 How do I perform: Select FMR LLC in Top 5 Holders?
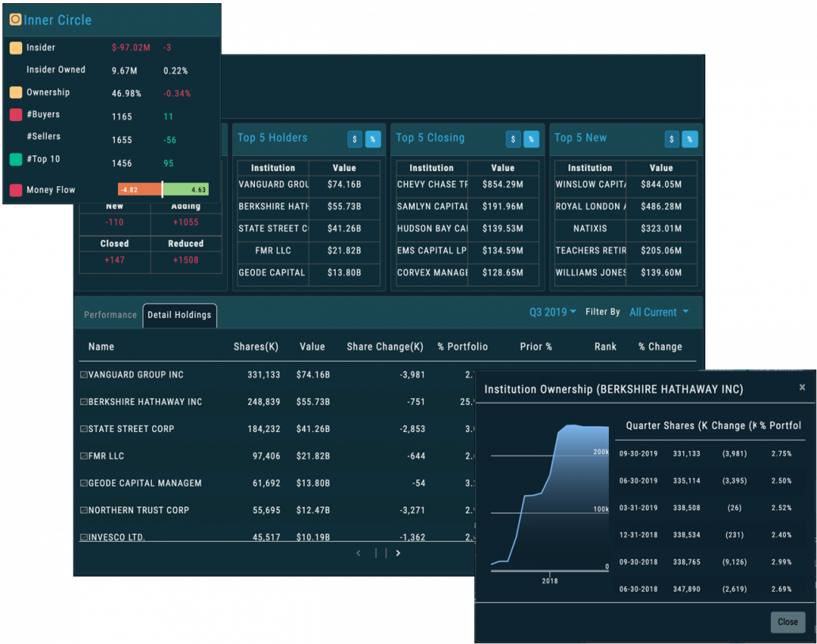point(273,251)
